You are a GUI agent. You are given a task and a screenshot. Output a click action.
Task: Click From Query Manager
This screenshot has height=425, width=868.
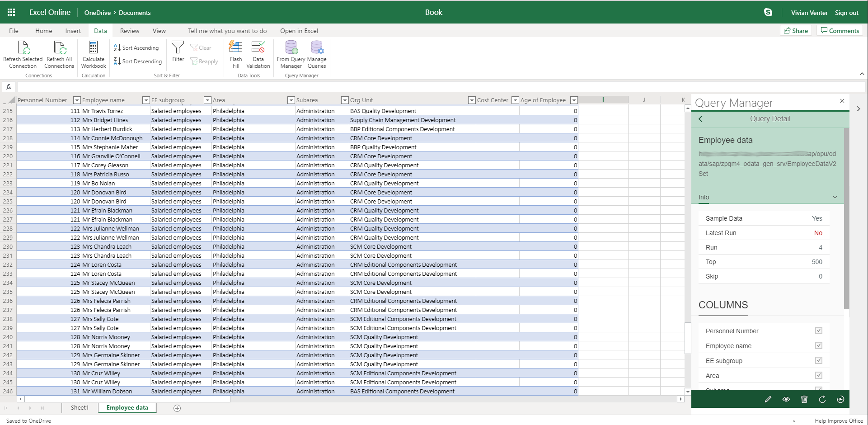point(291,53)
